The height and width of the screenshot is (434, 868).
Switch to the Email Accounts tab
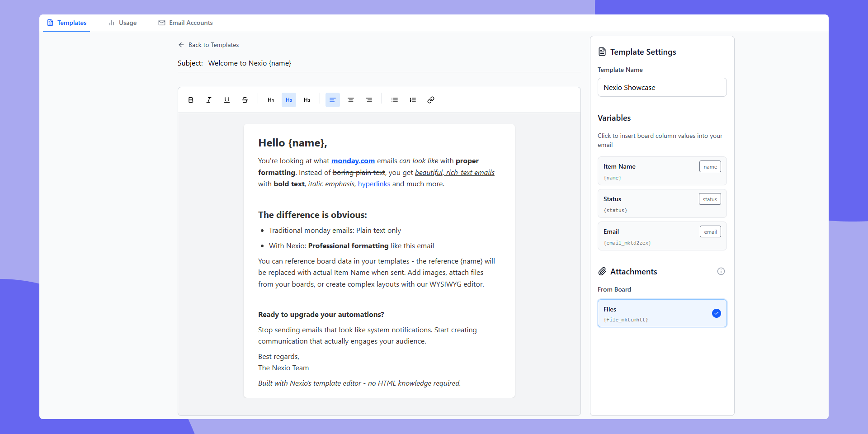tap(185, 23)
